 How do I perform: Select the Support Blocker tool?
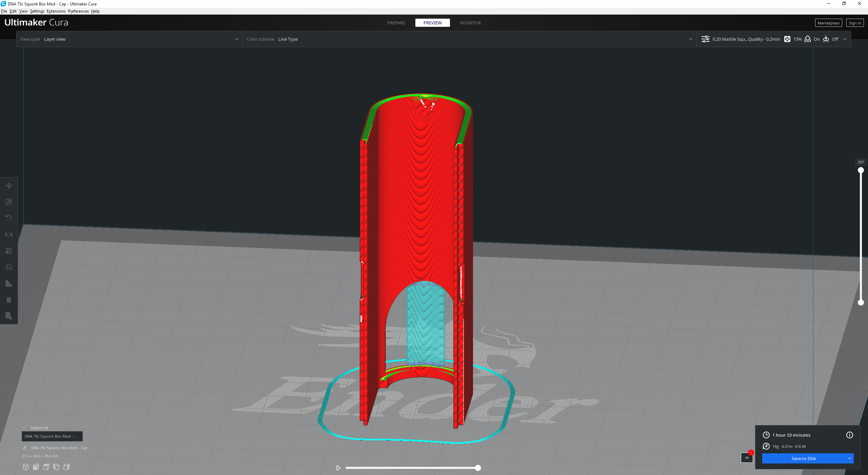[9, 267]
